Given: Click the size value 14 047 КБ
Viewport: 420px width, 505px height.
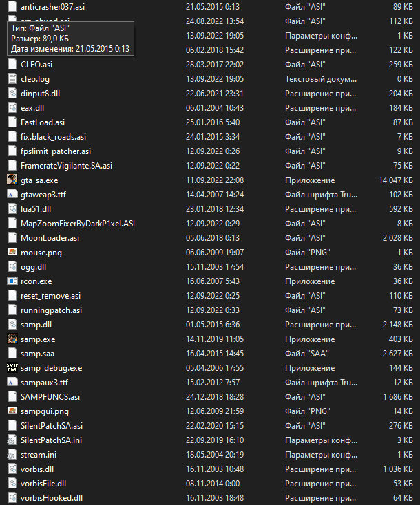Looking at the screenshot, I should tap(396, 180).
